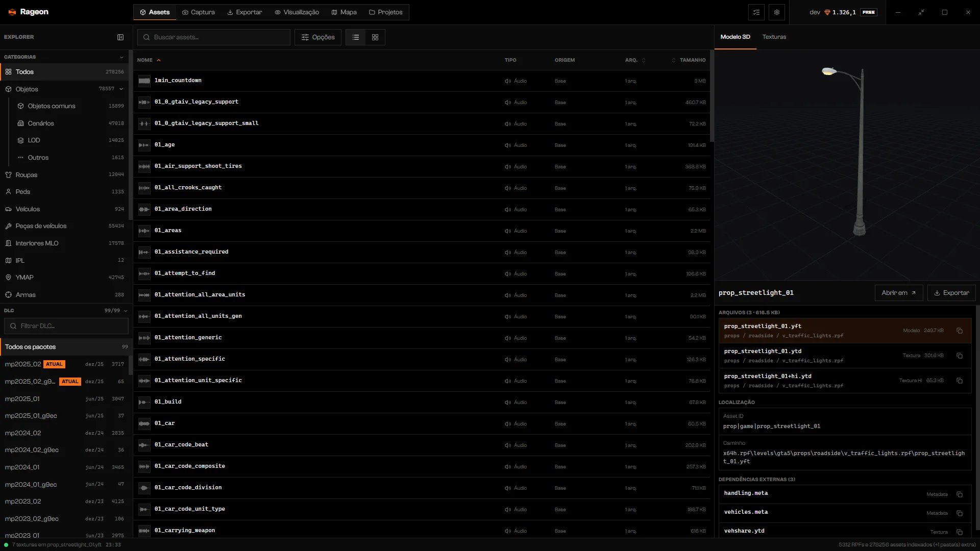980x551 pixels.
Task: Expand the DLC 99/99 section dropdown
Action: click(126, 311)
